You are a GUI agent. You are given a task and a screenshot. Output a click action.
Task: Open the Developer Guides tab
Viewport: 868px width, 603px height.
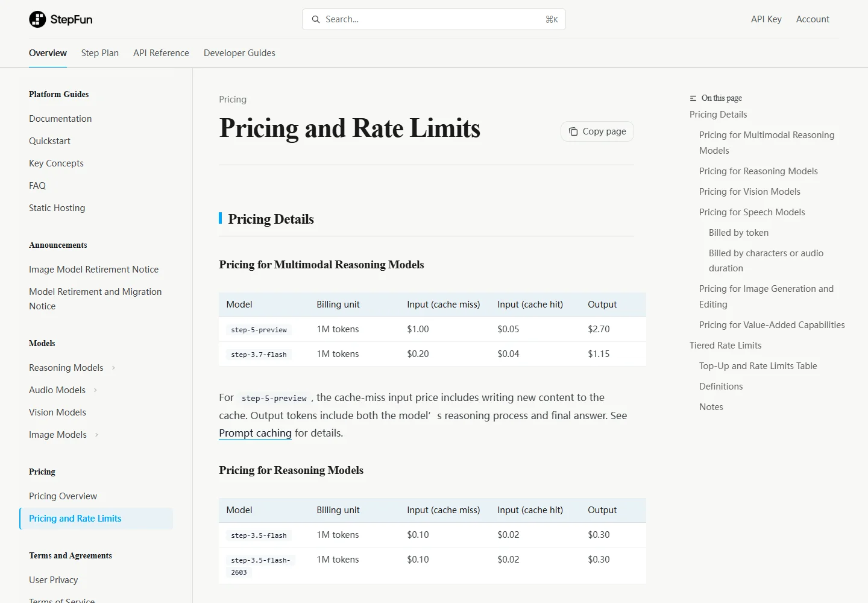(x=239, y=53)
